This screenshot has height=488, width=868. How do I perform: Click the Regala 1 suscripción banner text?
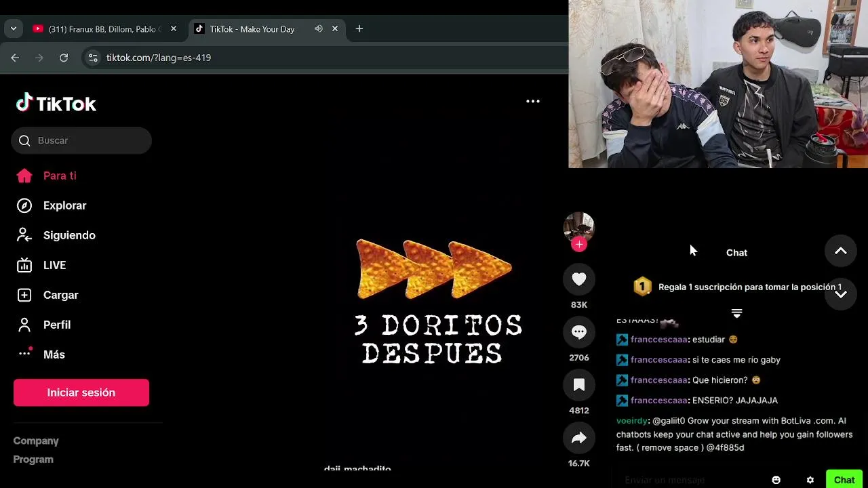click(x=750, y=287)
